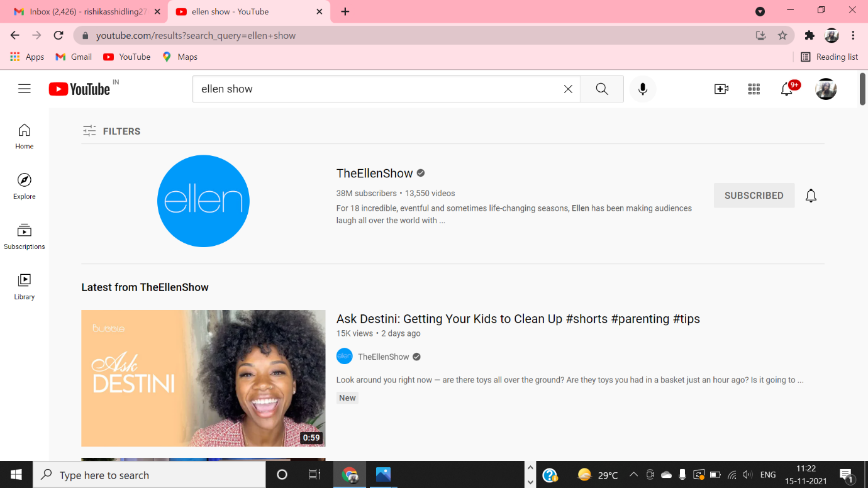Click the Chrome taskbar icon
Image resolution: width=868 pixels, height=488 pixels.
click(350, 475)
